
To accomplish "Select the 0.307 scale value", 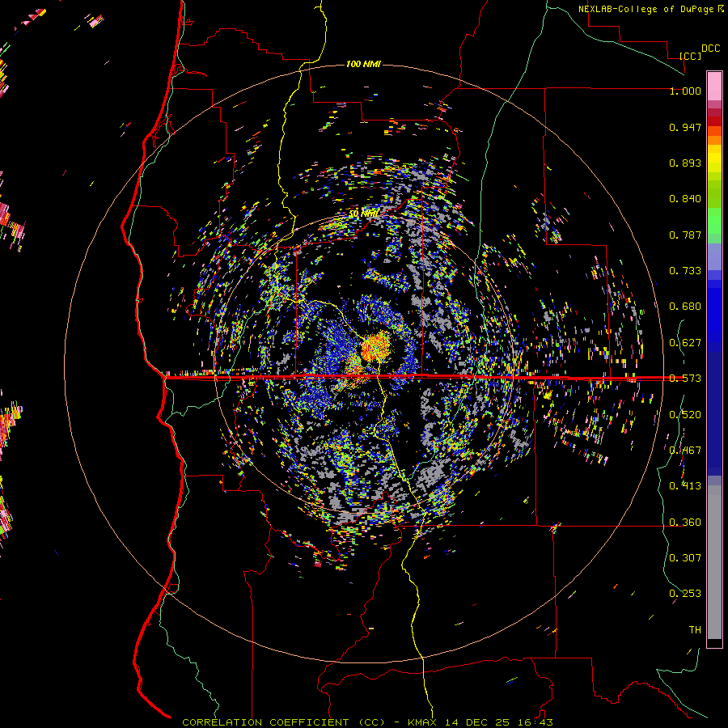I will [x=685, y=557].
